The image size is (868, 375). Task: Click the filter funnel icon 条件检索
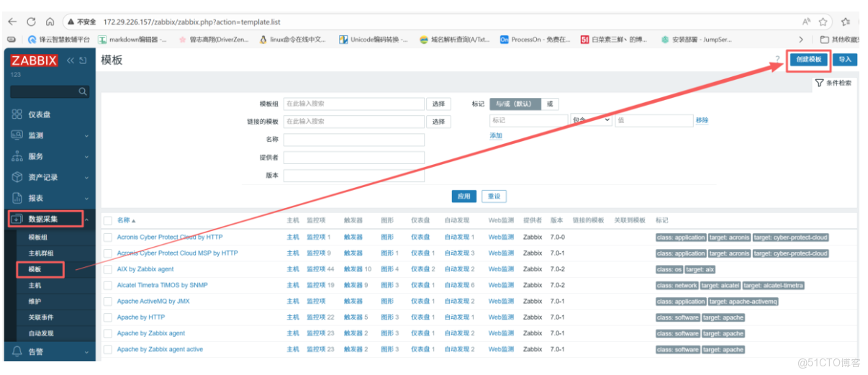(819, 83)
